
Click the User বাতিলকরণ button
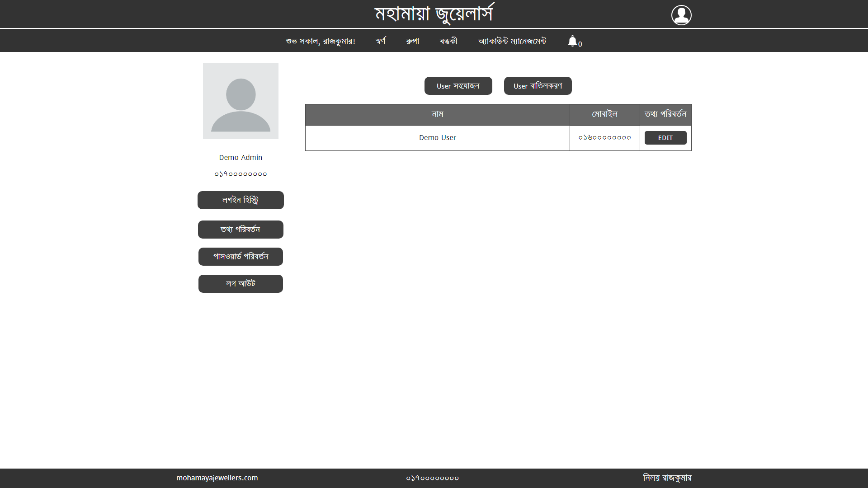538,86
